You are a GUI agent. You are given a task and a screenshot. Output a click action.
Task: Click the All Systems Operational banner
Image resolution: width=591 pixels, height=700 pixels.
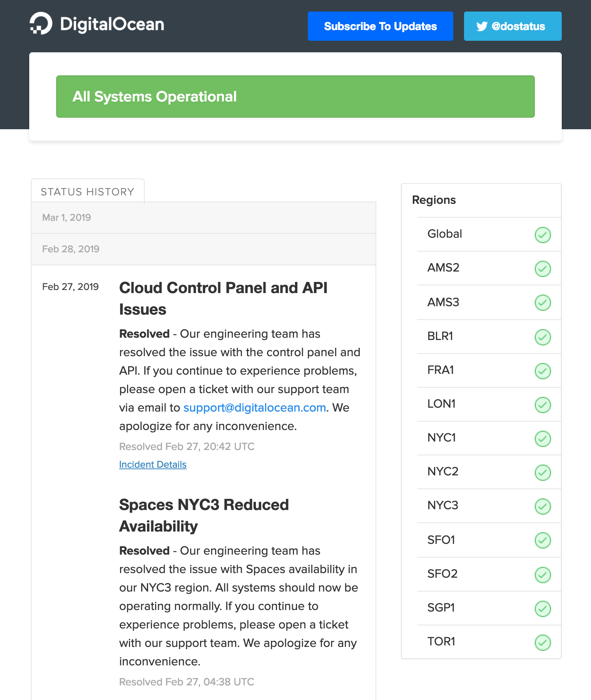point(295,97)
